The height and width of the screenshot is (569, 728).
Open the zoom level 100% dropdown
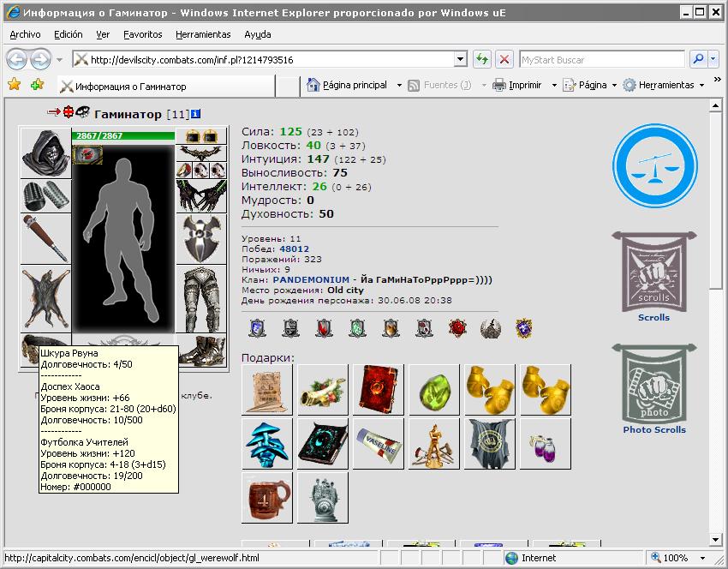click(x=702, y=558)
